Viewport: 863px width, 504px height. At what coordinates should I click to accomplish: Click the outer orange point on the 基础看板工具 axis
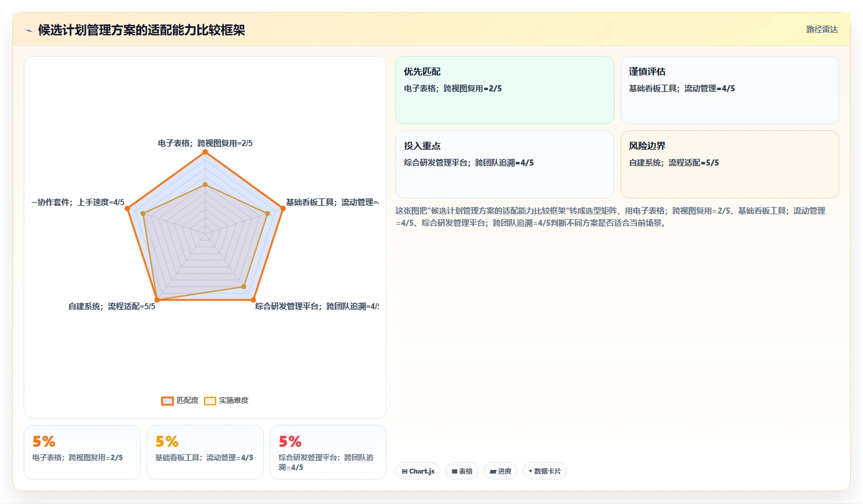coord(283,209)
